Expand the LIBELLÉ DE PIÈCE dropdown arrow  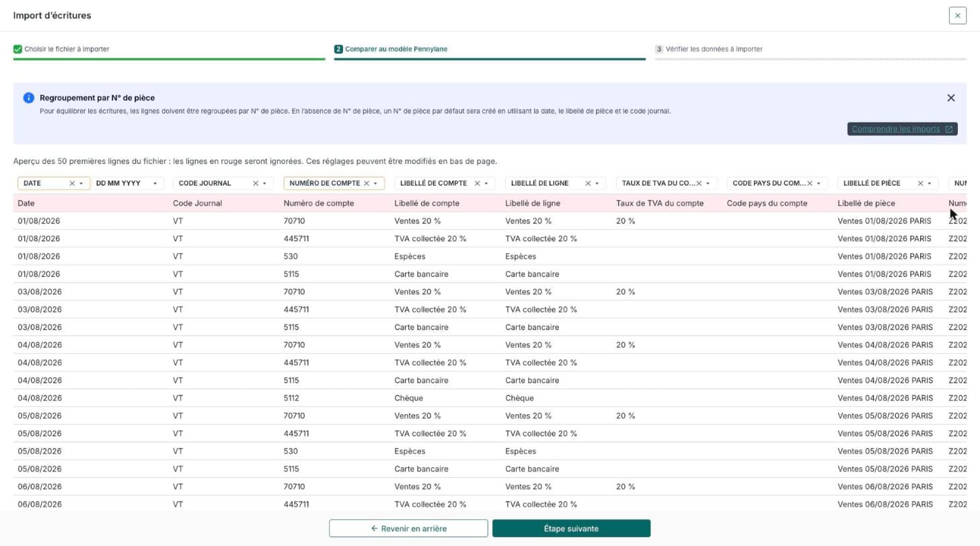(930, 184)
